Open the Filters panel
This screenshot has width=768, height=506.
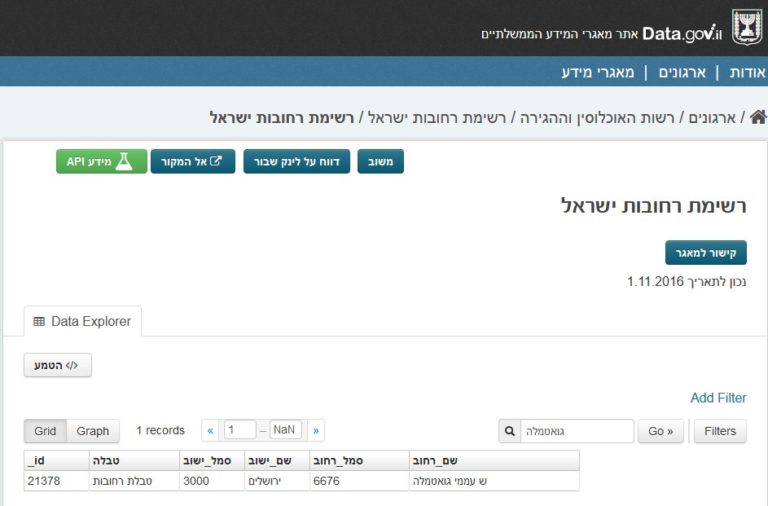[720, 431]
